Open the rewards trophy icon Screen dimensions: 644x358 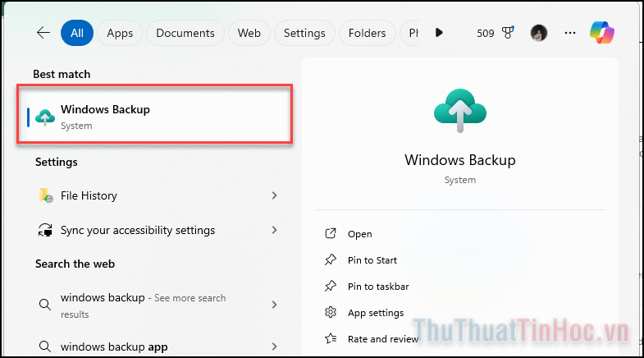pyautogui.click(x=508, y=33)
